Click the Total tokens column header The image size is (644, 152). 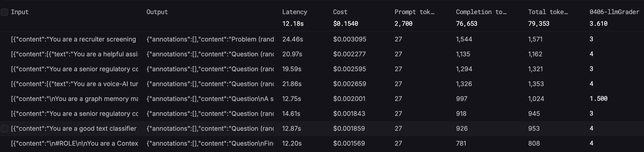click(548, 12)
